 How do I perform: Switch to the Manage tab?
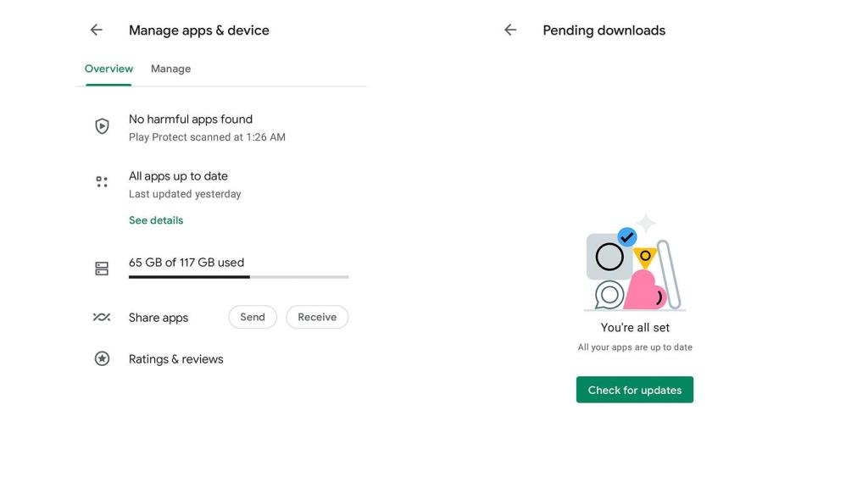click(170, 69)
